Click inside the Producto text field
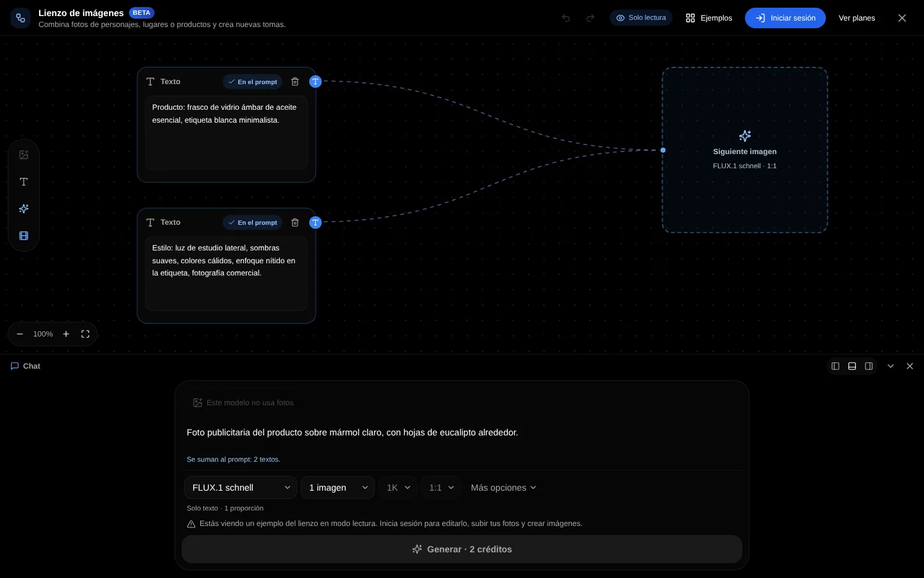Screen dimensions: 924x578 pos(227,133)
